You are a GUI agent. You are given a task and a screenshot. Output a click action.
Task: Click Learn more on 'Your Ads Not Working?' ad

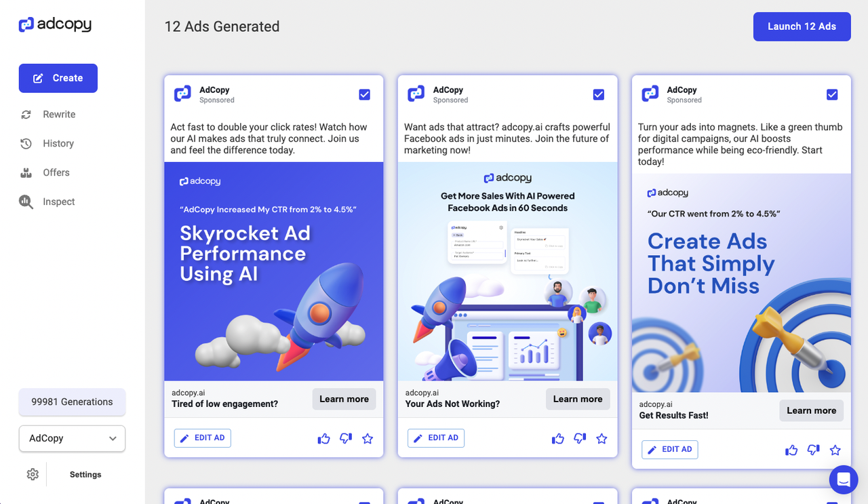click(578, 399)
